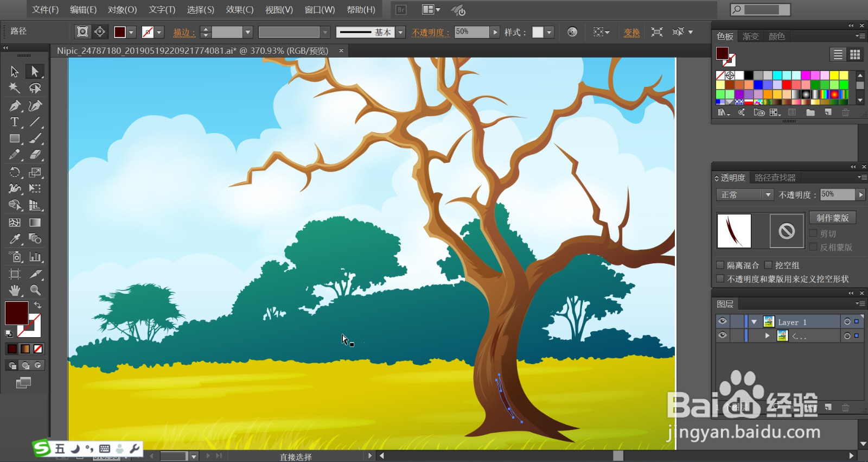Select the Gradient tool
The image size is (868, 462).
tap(35, 223)
